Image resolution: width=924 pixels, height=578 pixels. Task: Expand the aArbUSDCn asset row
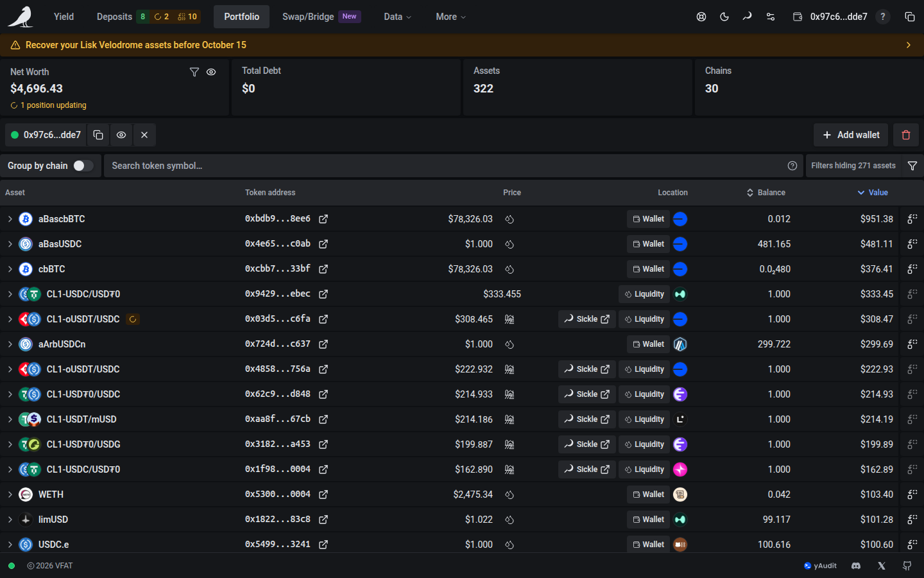coord(10,344)
